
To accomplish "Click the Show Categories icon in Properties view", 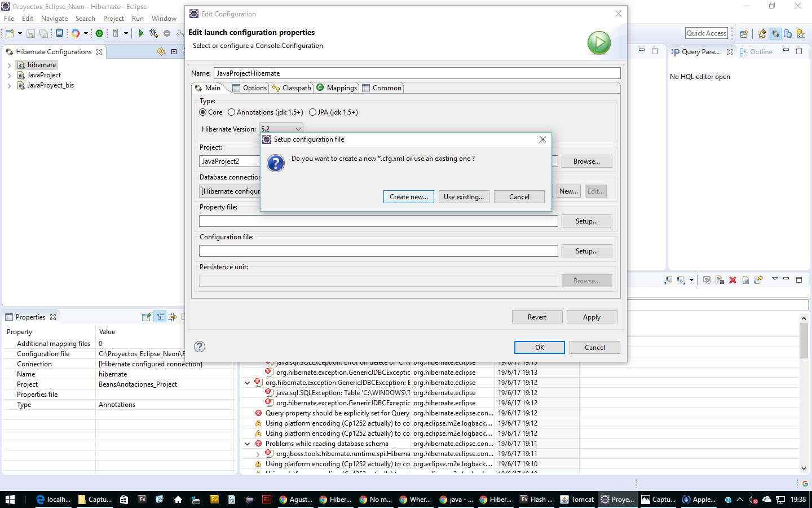I will pos(160,317).
